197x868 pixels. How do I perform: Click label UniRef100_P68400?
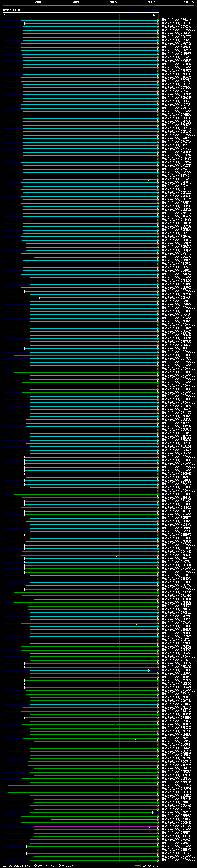(x=177, y=454)
